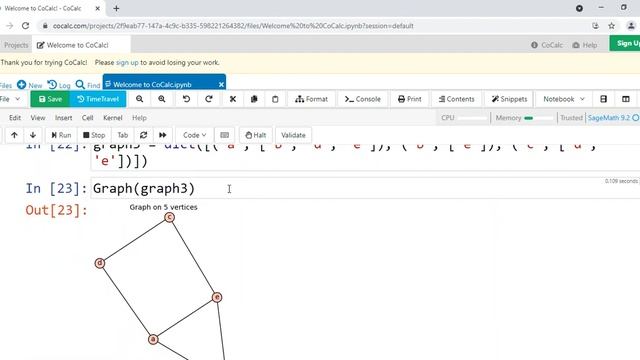This screenshot has height=360, width=640.
Task: Split the frame horizontally icon
Action: (604, 99)
